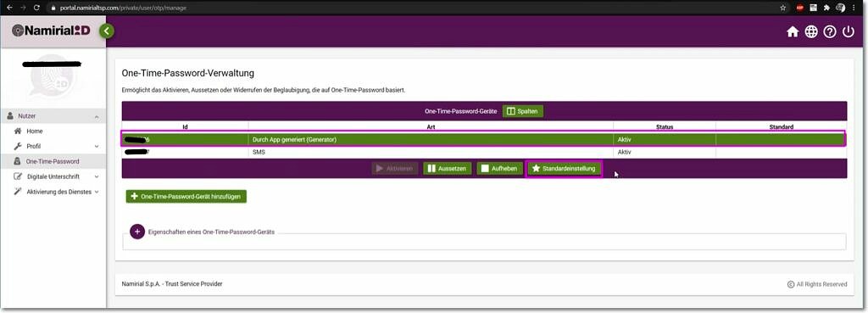This screenshot has height=313, width=868.
Task: Click the Aussetzen button
Action: [448, 169]
